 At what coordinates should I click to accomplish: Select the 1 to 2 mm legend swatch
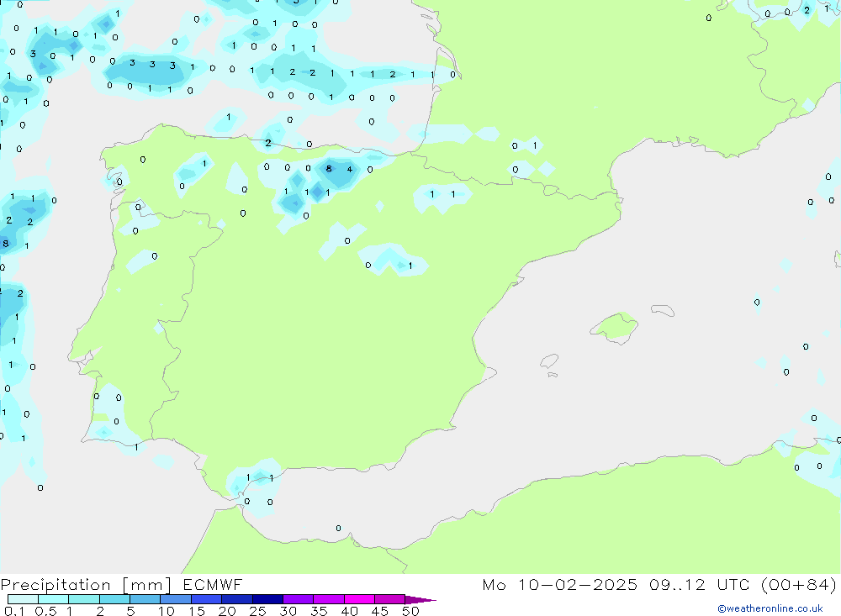(83, 599)
